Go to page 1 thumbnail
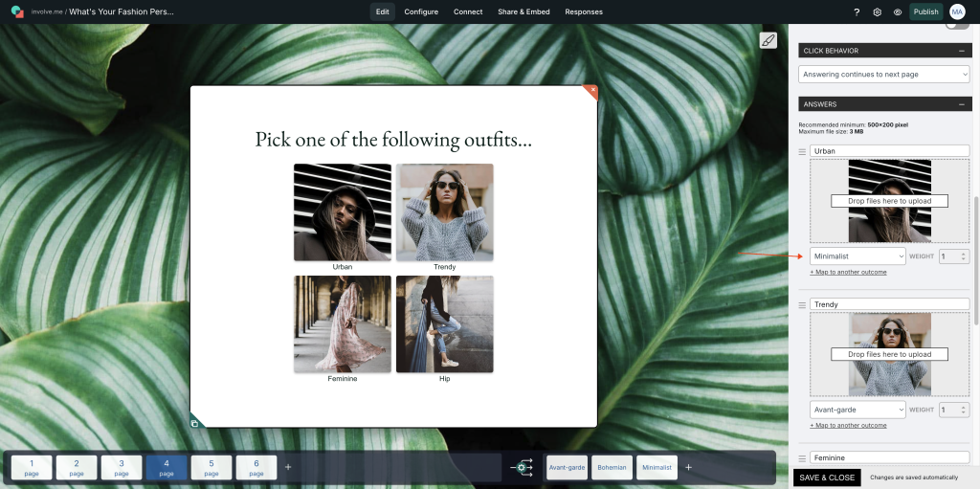 coord(32,467)
